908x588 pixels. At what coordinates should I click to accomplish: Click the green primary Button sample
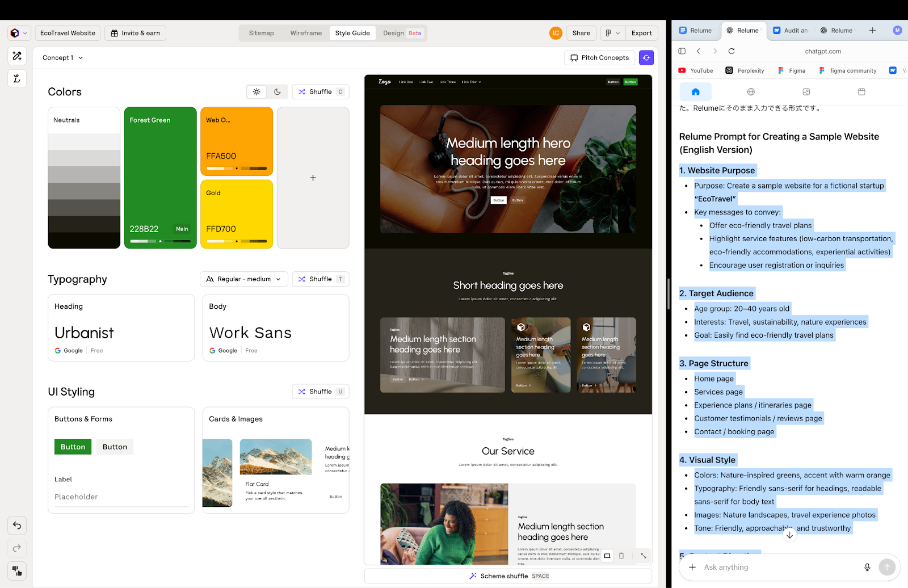[x=73, y=447]
